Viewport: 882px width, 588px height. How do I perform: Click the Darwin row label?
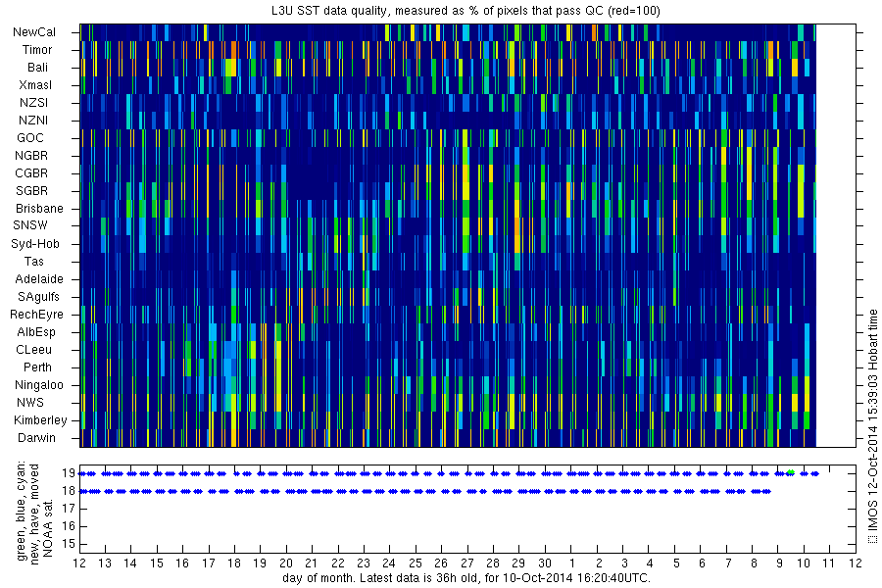36,438
